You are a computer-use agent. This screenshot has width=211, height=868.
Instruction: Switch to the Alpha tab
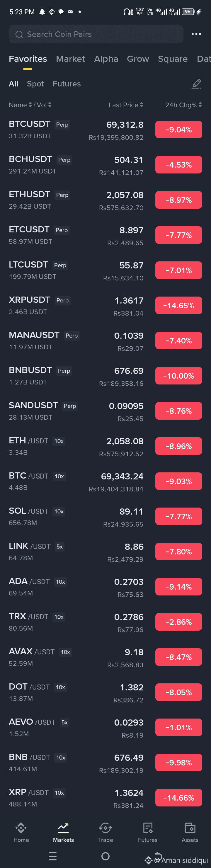point(106,59)
